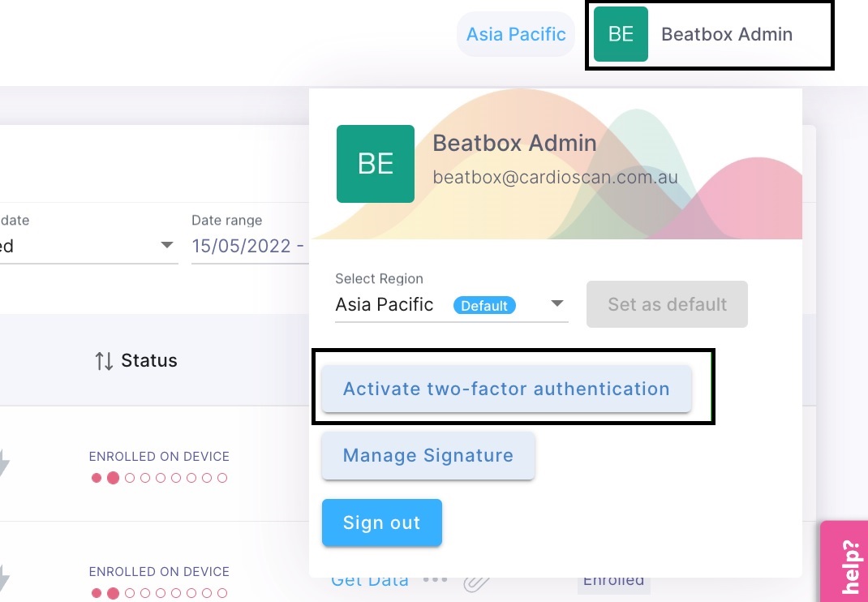Click the green BE avatar in the top bar
The height and width of the screenshot is (602, 868).
click(621, 34)
